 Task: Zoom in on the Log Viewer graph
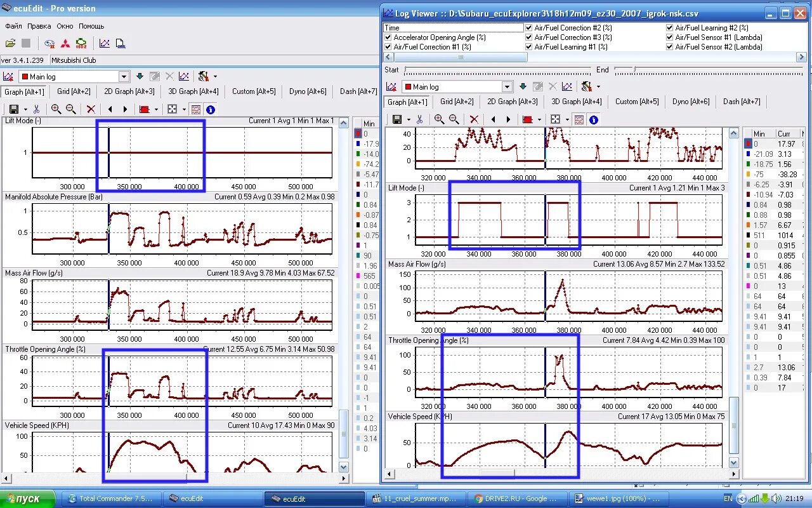439,119
